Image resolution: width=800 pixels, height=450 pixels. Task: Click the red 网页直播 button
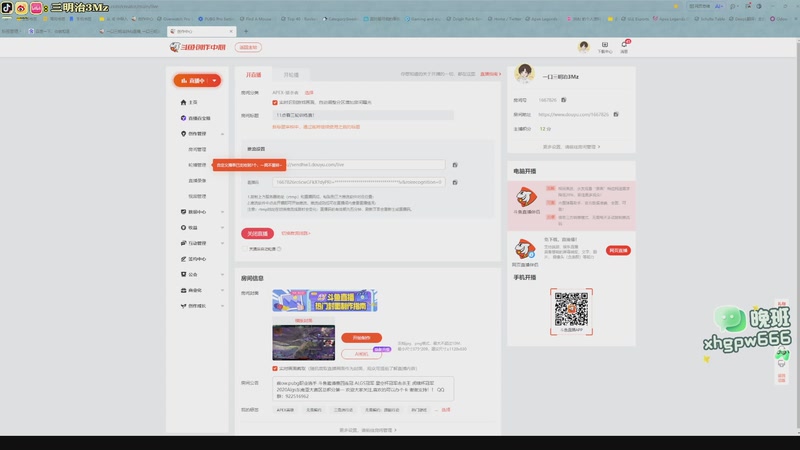pos(618,251)
